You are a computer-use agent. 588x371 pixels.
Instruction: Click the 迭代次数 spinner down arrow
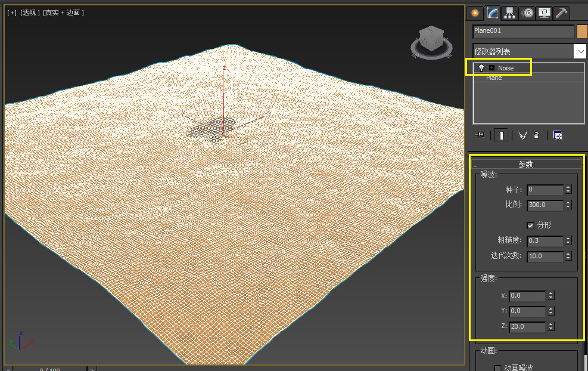[568, 259]
